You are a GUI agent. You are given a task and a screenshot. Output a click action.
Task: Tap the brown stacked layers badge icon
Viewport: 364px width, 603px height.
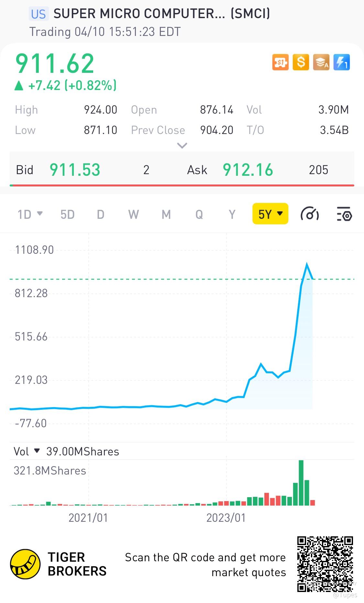coord(321,62)
